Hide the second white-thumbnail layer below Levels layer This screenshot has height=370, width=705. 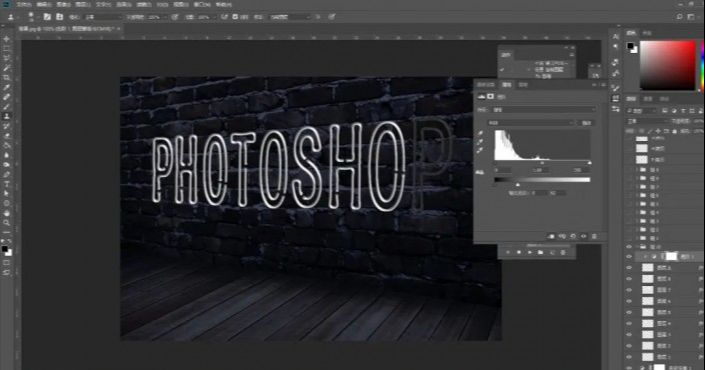pyautogui.click(x=629, y=279)
